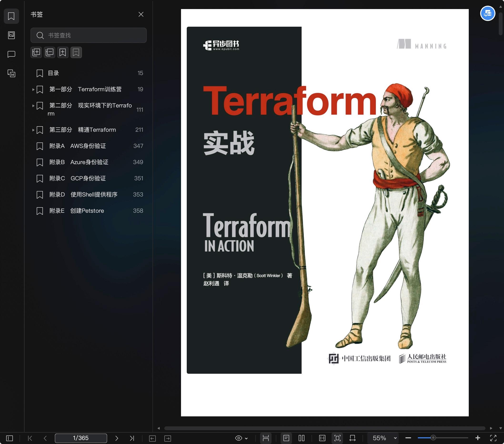
Task: Expand 第一部分 Terraform训练营 bookmark
Action: 33,90
